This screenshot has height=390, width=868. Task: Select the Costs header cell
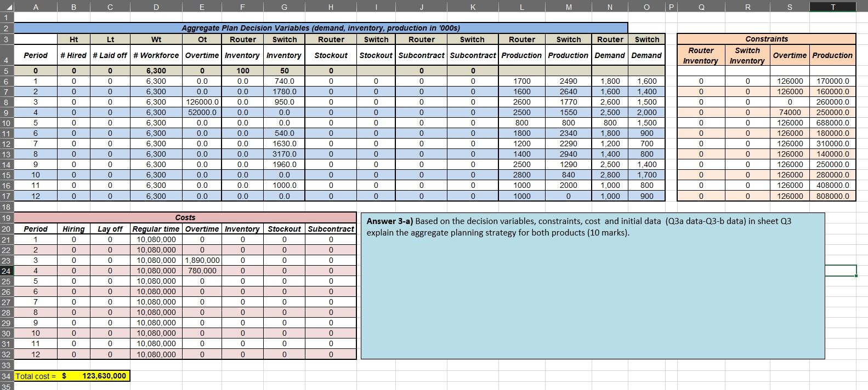point(185,217)
